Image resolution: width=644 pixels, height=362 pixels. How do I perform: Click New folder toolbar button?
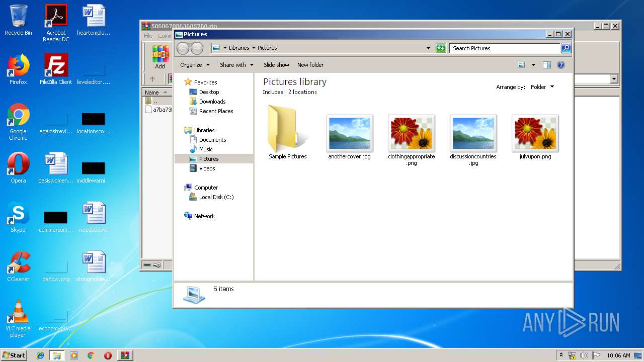310,65
